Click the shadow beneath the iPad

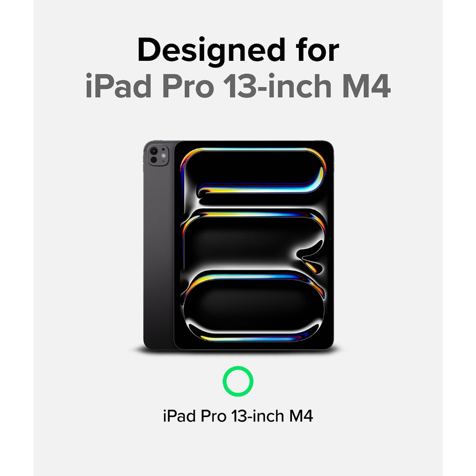pos(238,351)
